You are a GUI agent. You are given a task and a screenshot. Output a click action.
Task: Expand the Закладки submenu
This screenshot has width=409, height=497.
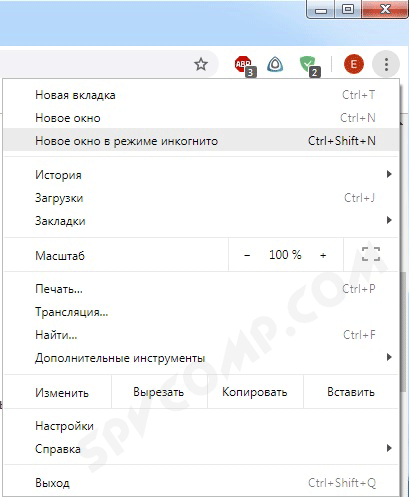(x=201, y=221)
